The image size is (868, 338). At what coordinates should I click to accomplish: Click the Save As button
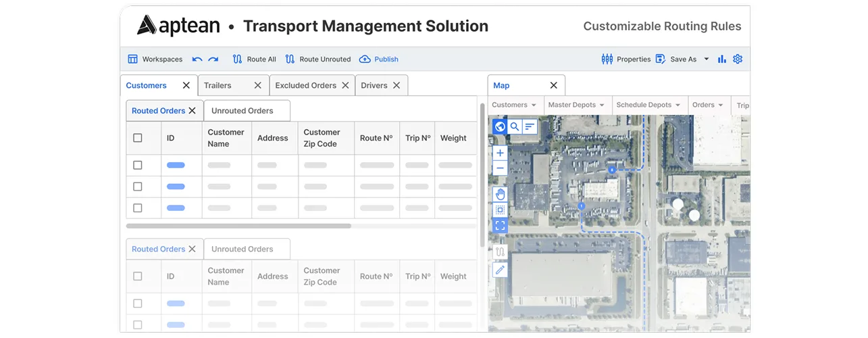pos(676,59)
